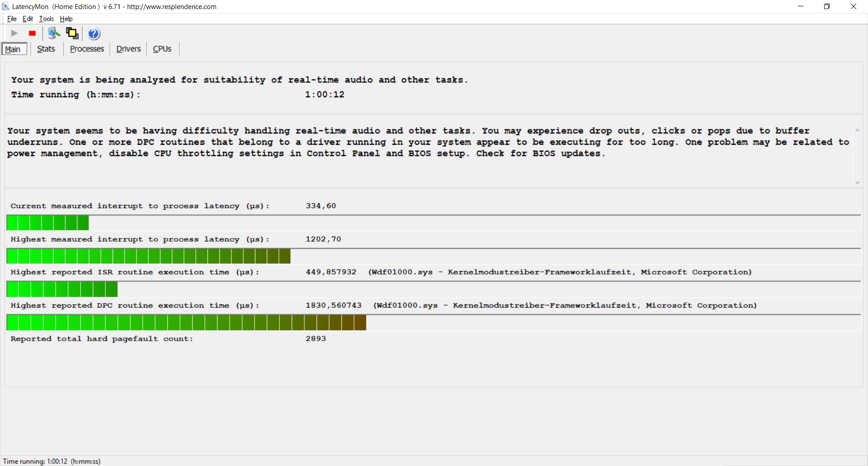Screen dimensions: 868x466
Task: Switch to the Drivers tab
Action: (x=128, y=49)
